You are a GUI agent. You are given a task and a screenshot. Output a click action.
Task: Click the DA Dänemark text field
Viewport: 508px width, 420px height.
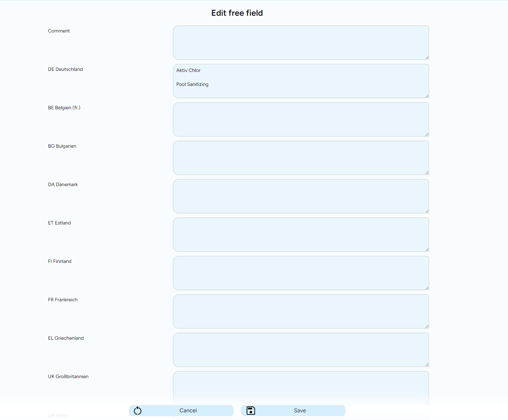point(300,196)
